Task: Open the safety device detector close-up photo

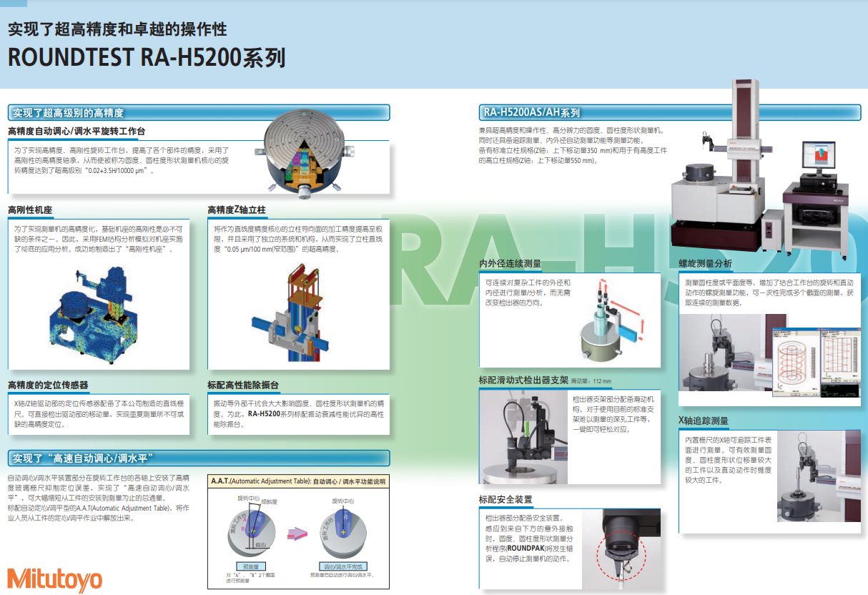Action: click(621, 549)
